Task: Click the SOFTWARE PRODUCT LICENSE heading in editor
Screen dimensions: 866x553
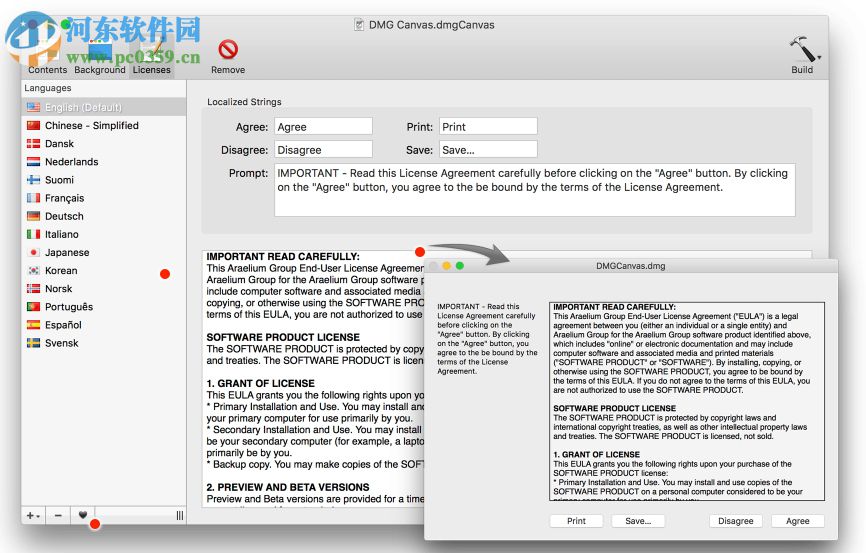Action: 283,337
